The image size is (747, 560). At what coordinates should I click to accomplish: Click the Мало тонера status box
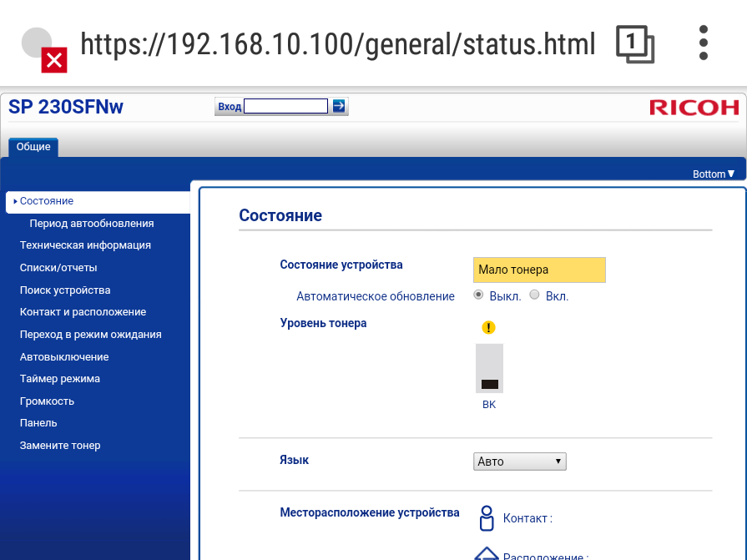click(539, 270)
